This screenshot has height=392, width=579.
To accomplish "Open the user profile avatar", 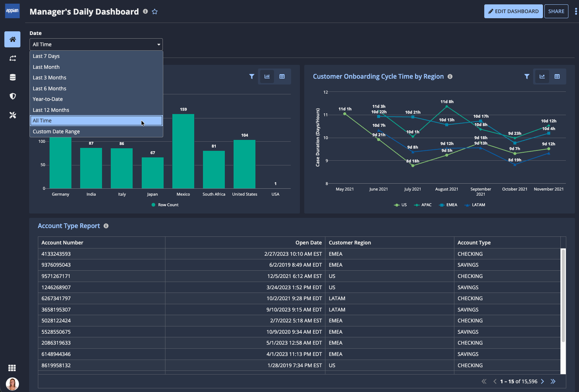I will (x=12, y=384).
